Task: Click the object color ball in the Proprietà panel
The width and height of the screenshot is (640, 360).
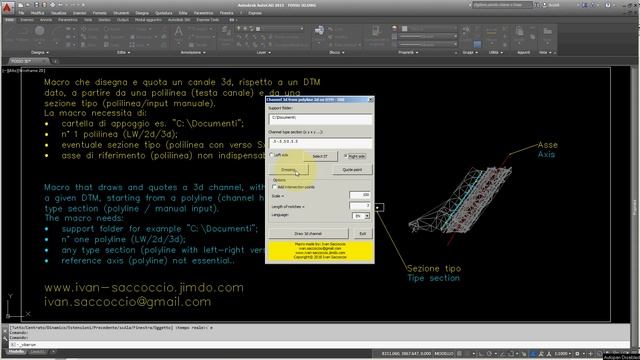Action: (394, 28)
